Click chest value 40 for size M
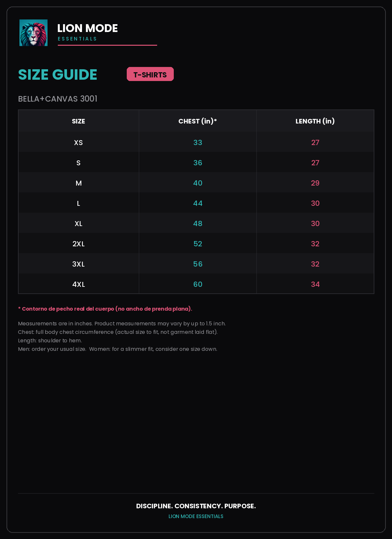This screenshot has height=539, width=392. pyautogui.click(x=198, y=183)
